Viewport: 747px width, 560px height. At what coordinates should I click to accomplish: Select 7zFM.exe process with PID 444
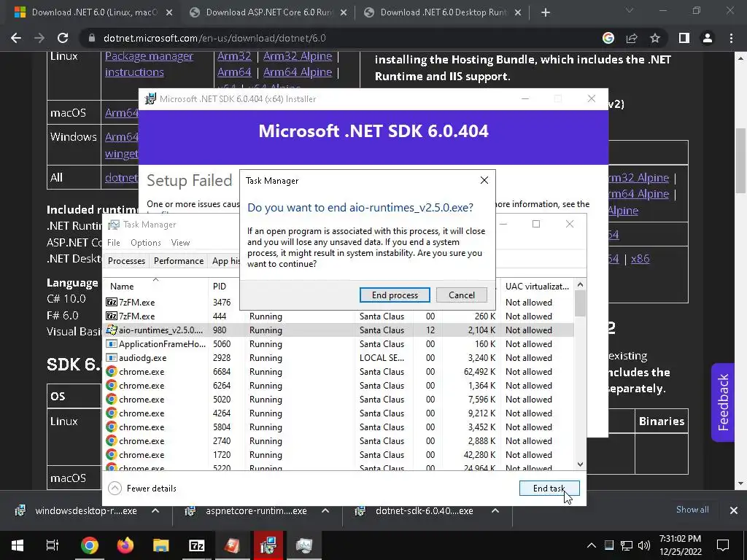pyautogui.click(x=338, y=316)
